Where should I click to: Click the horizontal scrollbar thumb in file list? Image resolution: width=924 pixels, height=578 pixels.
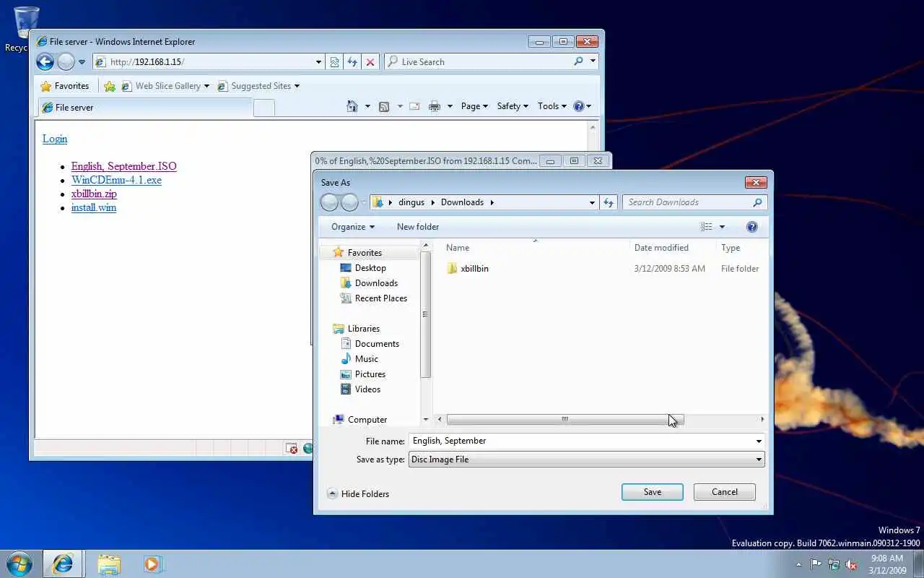click(565, 419)
